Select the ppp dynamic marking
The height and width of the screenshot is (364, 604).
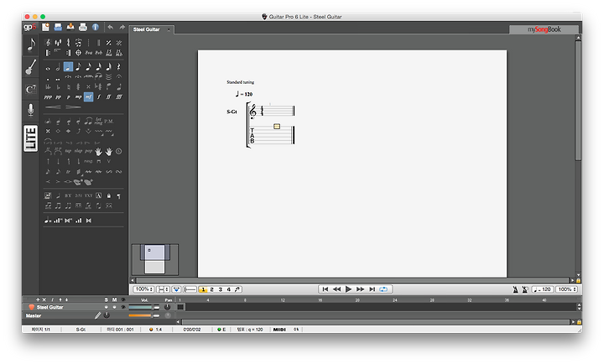[x=48, y=97]
